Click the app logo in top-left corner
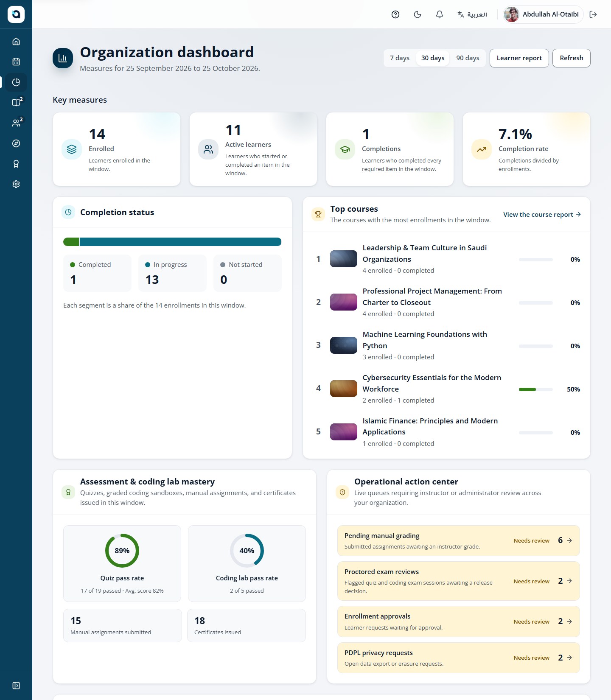This screenshot has height=700, width=611. pos(16,14)
